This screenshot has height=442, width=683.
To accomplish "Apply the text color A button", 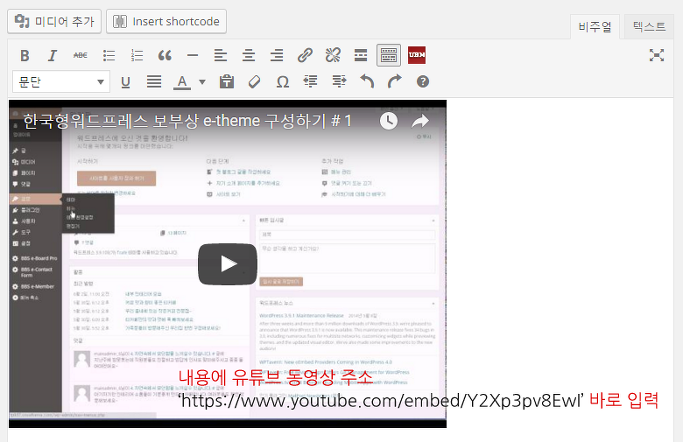I will coord(182,82).
